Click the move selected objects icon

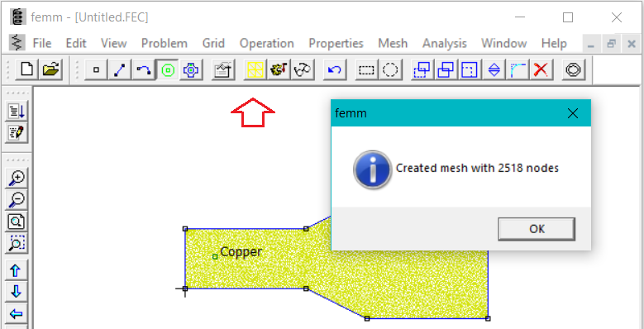coord(422,69)
